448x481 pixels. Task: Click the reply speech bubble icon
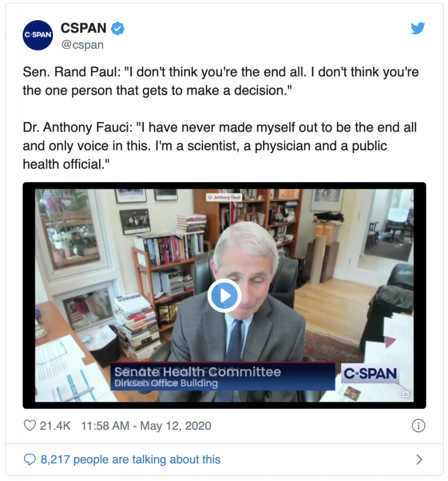click(x=30, y=459)
